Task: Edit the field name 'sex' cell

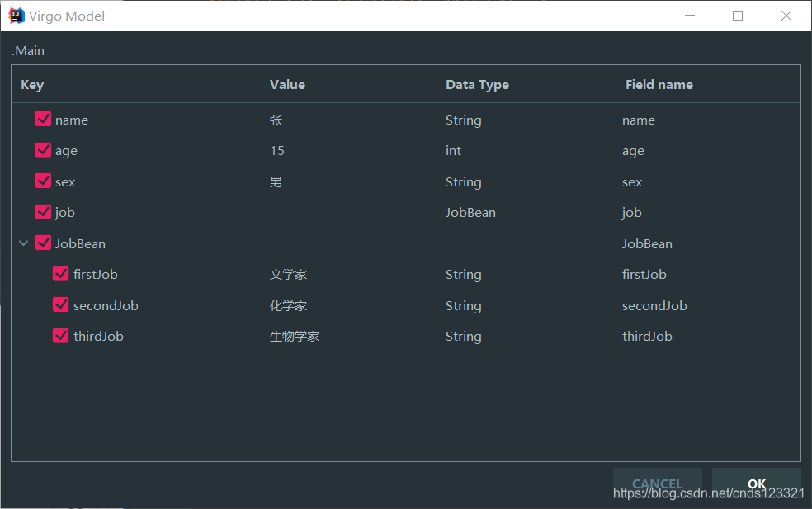Action: (x=632, y=182)
